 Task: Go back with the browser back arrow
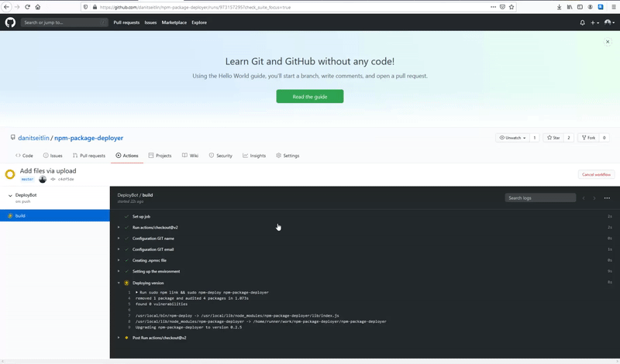coord(6,7)
